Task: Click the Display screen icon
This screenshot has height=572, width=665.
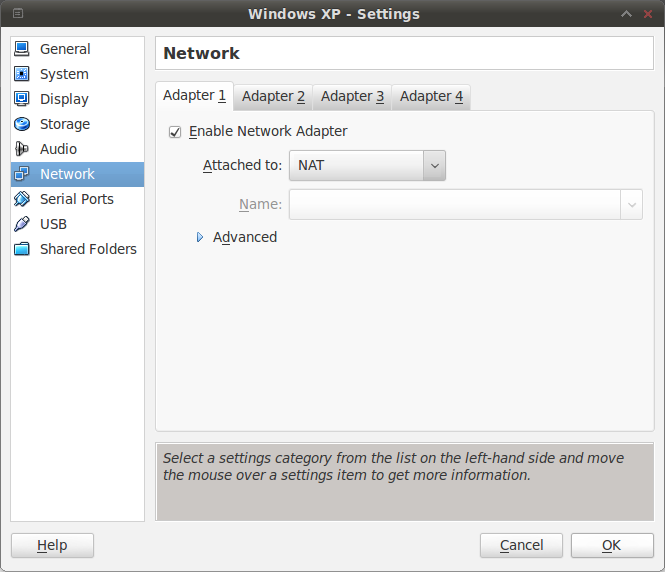Action: (22, 99)
